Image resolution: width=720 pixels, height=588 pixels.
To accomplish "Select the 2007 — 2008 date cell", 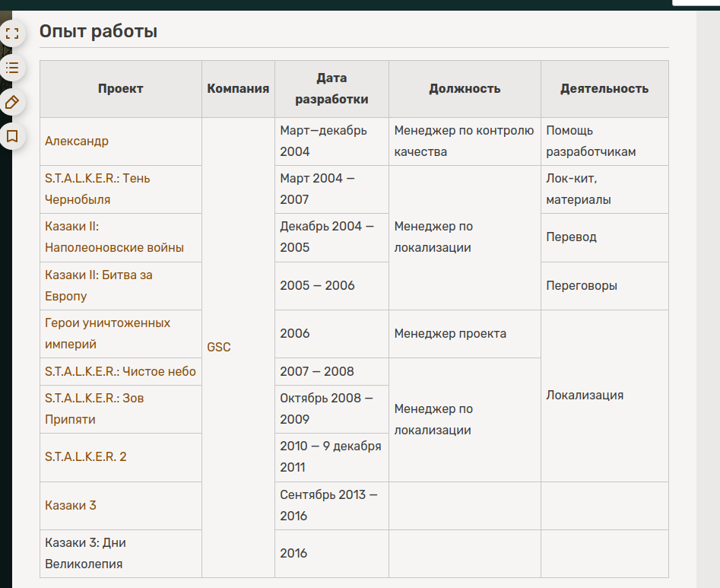I will (x=331, y=371).
